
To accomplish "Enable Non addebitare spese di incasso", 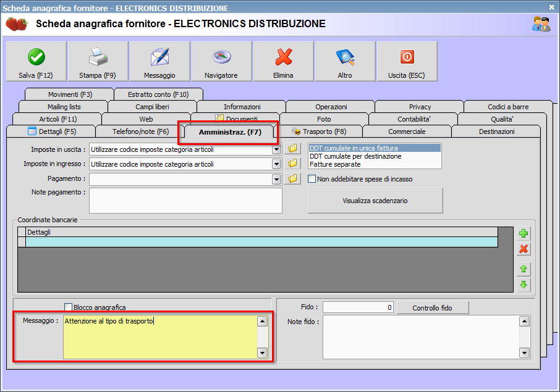I will (312, 178).
